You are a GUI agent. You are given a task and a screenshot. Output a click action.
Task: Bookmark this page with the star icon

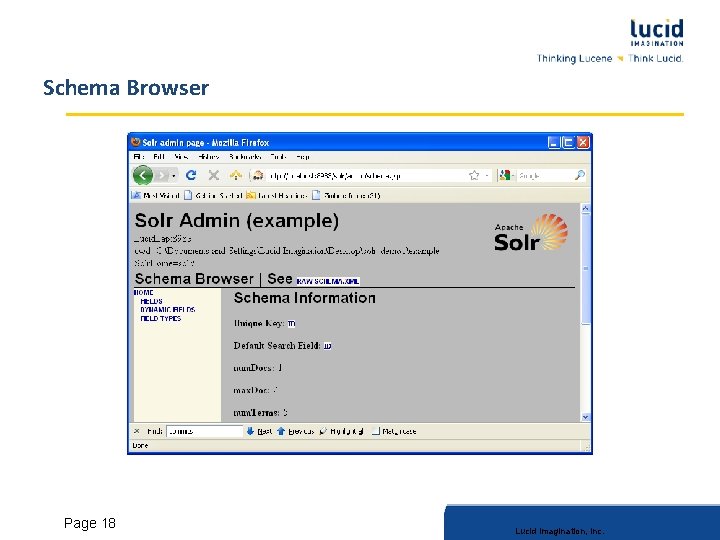pos(474,175)
